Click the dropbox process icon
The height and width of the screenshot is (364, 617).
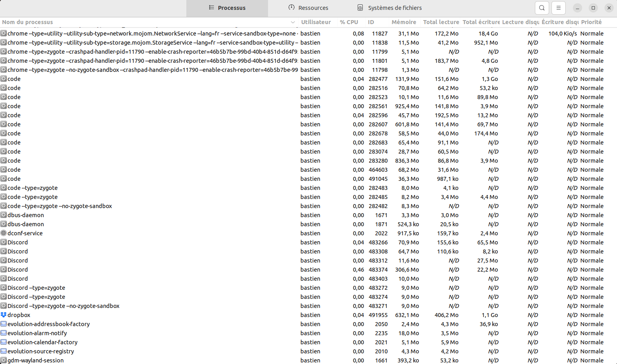click(4, 315)
